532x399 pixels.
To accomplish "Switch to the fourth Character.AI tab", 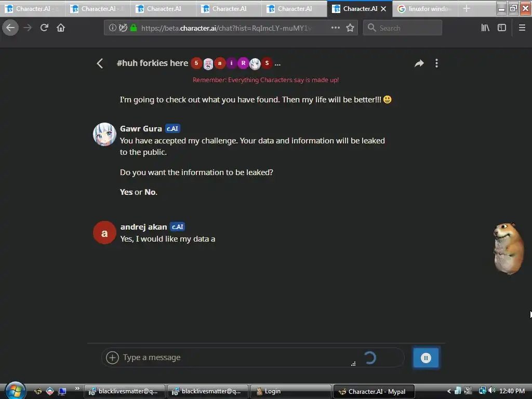I will click(x=229, y=9).
